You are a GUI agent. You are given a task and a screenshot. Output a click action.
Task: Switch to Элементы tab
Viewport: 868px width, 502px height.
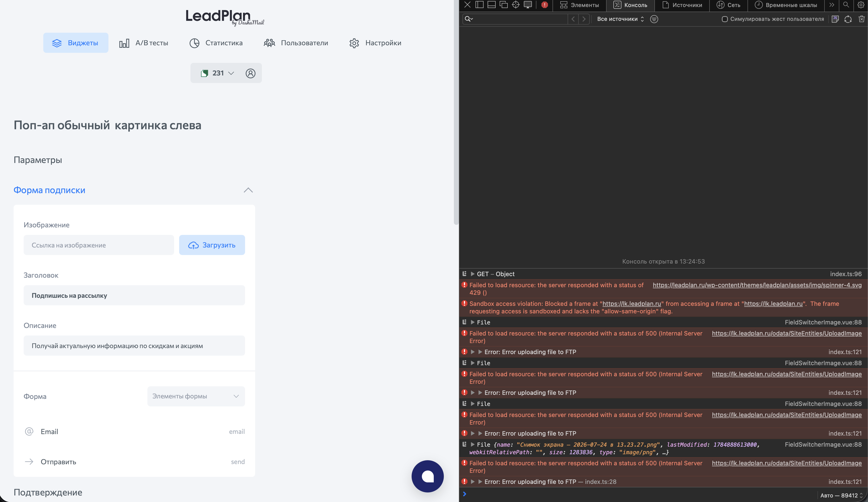[579, 5]
